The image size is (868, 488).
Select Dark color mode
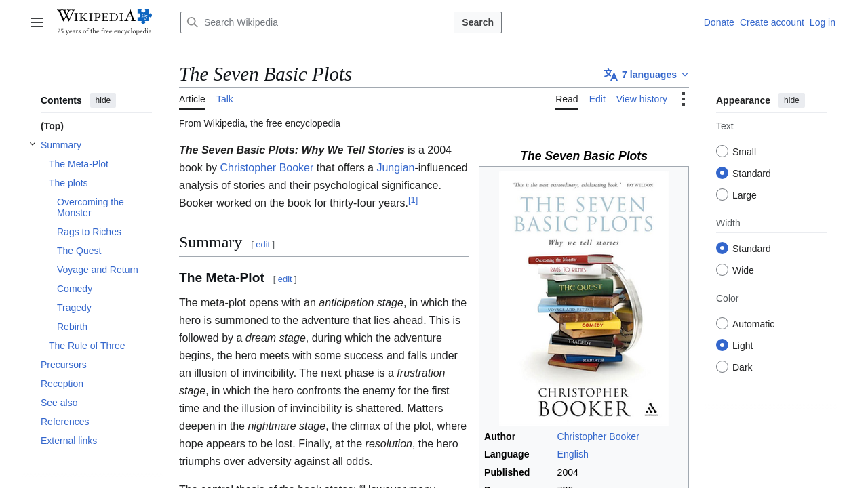pyautogui.click(x=722, y=367)
